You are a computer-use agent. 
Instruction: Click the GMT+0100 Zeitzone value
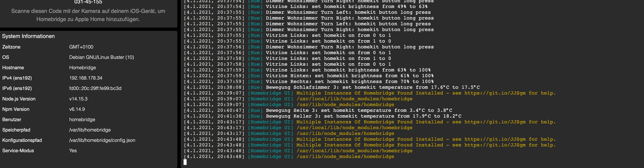81,47
